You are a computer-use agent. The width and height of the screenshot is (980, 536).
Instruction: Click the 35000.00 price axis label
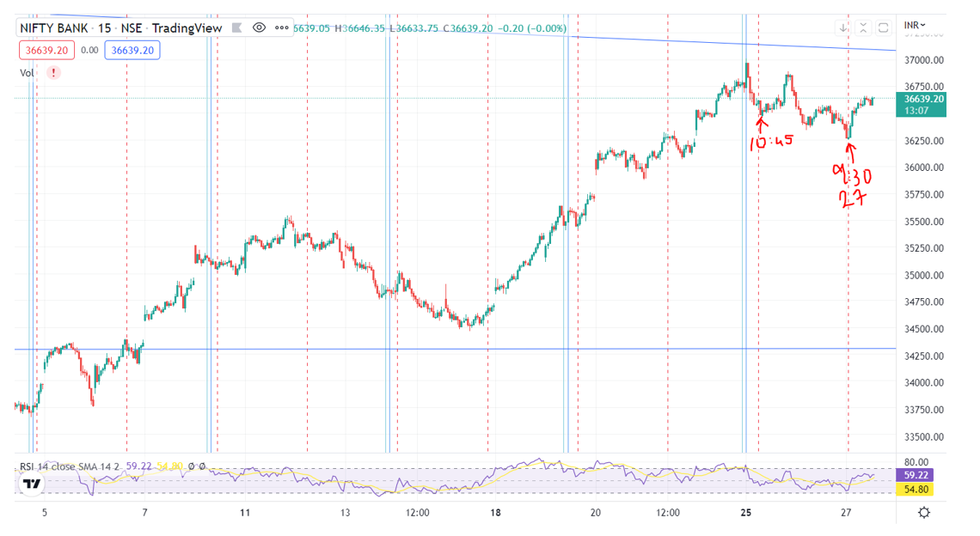pos(924,275)
